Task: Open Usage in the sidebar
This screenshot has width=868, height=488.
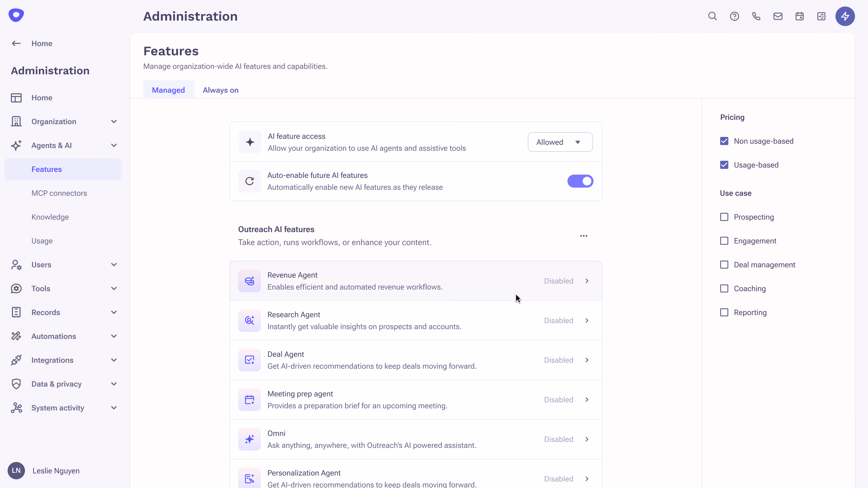Action: (x=42, y=241)
